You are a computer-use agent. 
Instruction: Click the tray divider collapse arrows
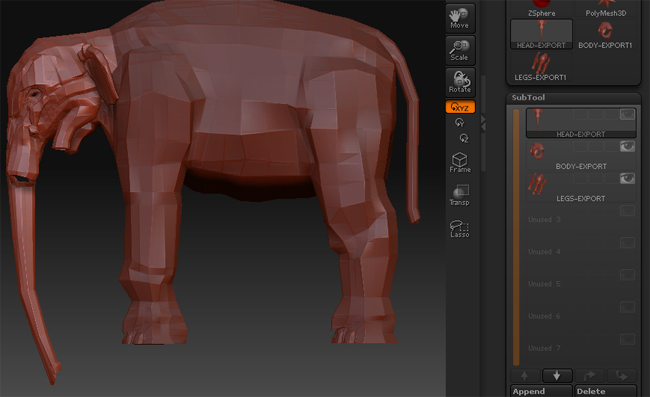coord(483,123)
